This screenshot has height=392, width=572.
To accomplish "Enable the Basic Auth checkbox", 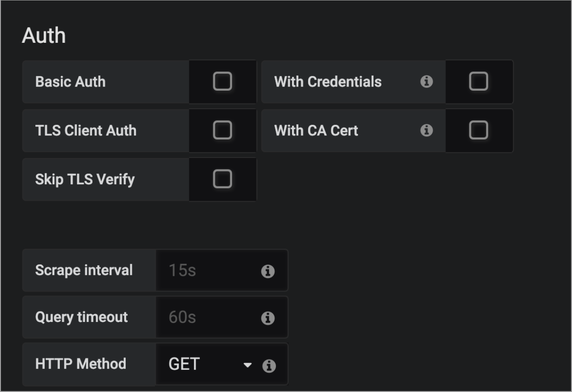I will pyautogui.click(x=222, y=82).
